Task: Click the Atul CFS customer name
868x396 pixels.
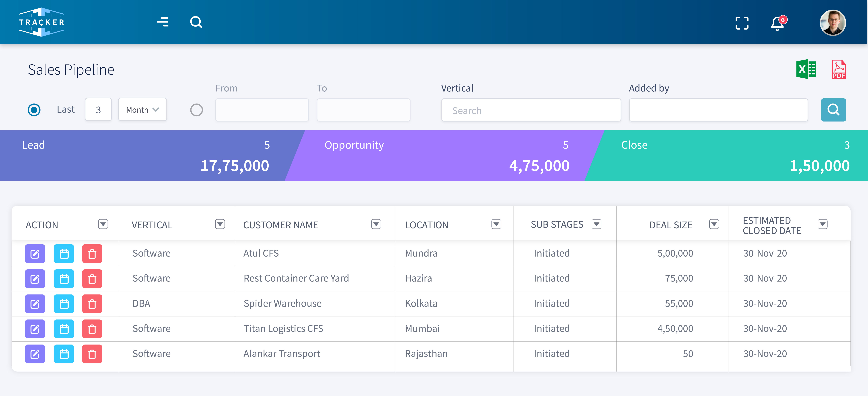Action: click(261, 253)
